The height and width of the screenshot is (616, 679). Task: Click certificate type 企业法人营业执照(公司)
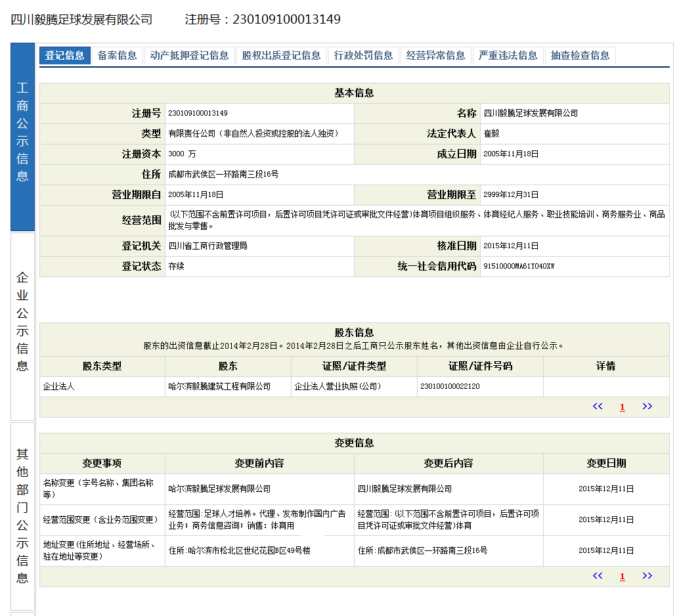(x=338, y=386)
